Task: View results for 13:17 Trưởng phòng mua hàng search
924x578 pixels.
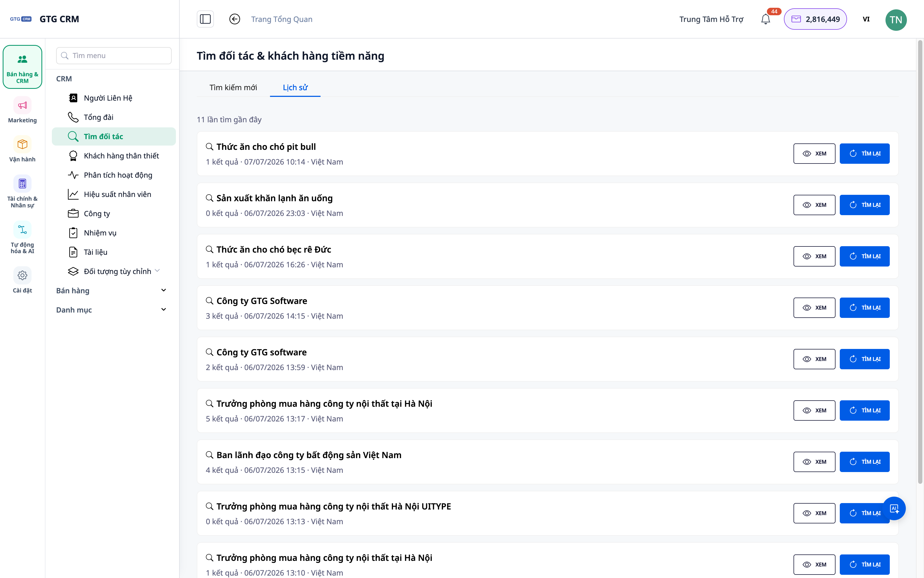Action: click(x=814, y=410)
